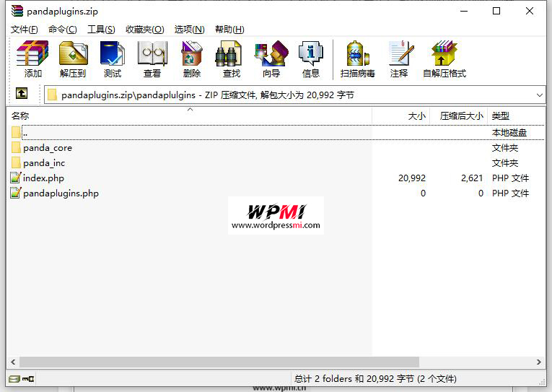
Task: Open the Comment (注释) tool
Action: pyautogui.click(x=399, y=58)
